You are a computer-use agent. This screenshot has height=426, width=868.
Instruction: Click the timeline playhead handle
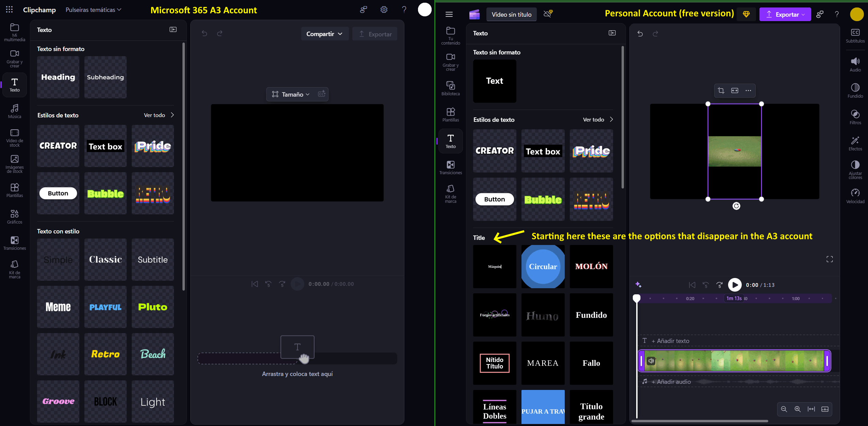pyautogui.click(x=637, y=298)
